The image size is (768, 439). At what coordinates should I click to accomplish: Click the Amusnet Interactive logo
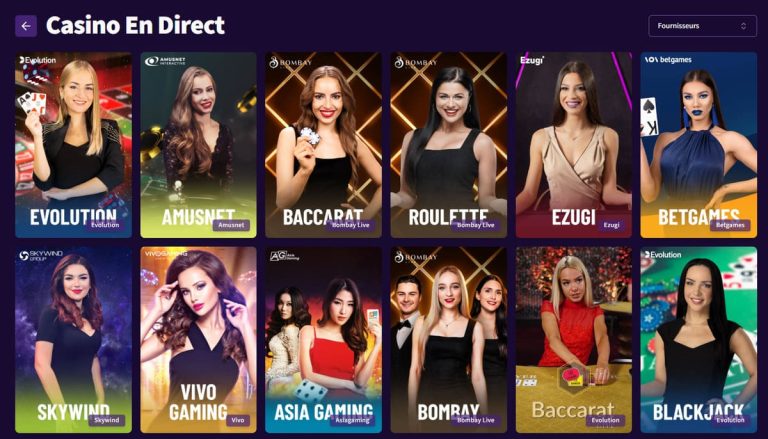[165, 61]
